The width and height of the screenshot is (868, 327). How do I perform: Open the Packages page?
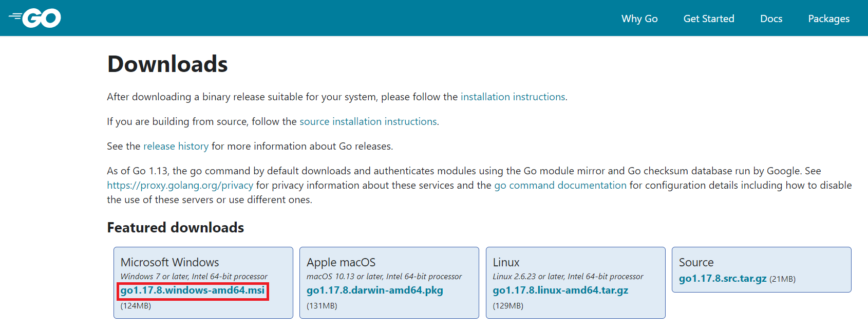(829, 19)
